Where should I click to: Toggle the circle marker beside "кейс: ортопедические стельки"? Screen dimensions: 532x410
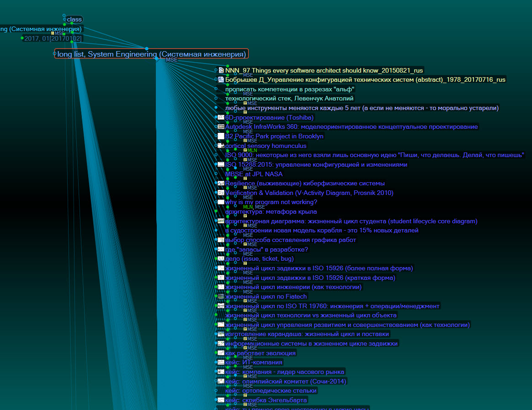pyautogui.click(x=216, y=391)
